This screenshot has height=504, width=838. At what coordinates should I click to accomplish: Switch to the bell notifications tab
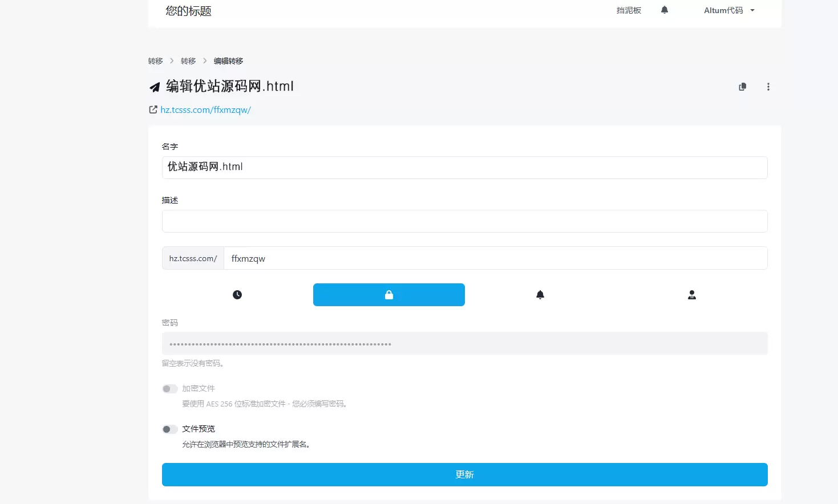pos(540,295)
